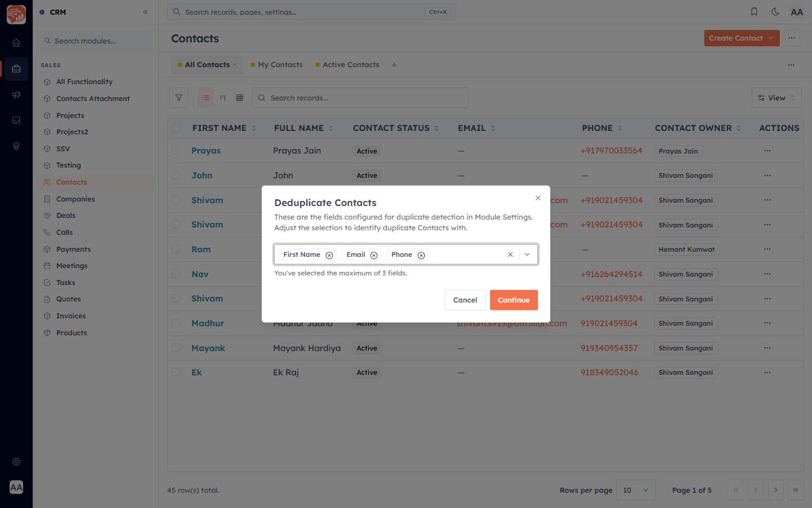The width and height of the screenshot is (812, 508).
Task: Open the filter funnel icon
Action: tap(179, 98)
